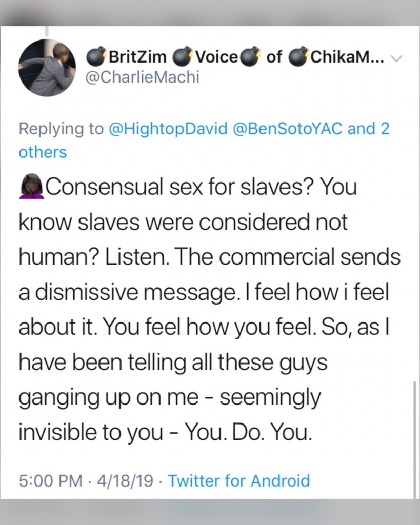This screenshot has height=525, width=420.
Task: Click the 5:00 PM timestamp
Action: tap(51, 481)
